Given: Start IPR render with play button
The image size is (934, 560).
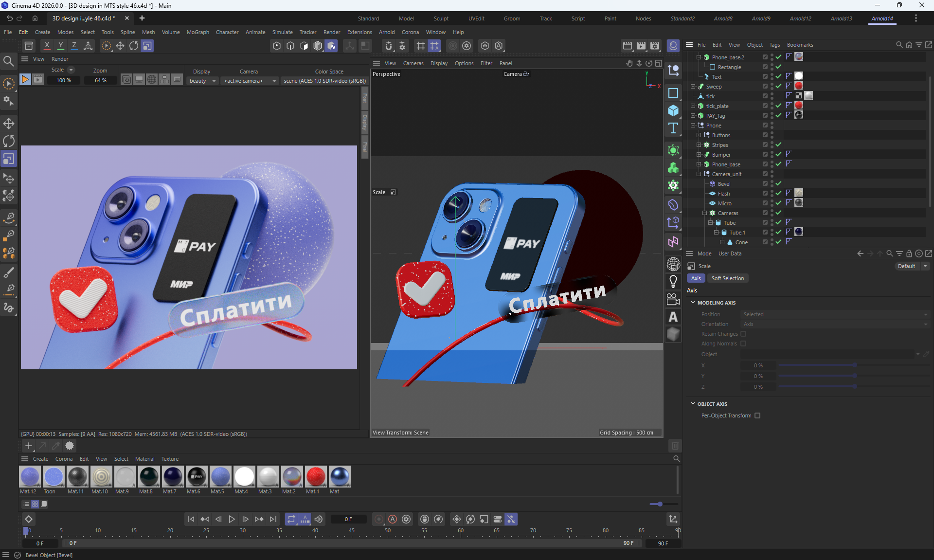Looking at the screenshot, I should pos(25,80).
